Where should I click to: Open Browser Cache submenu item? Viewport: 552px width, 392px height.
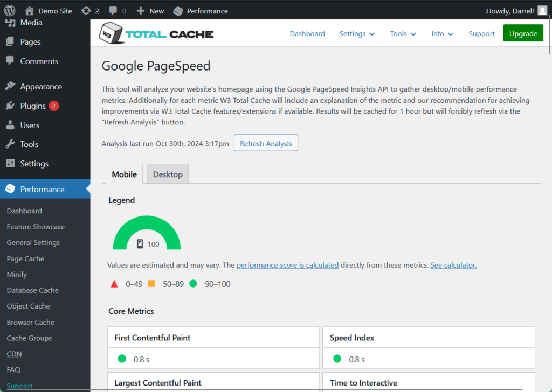pyautogui.click(x=30, y=323)
